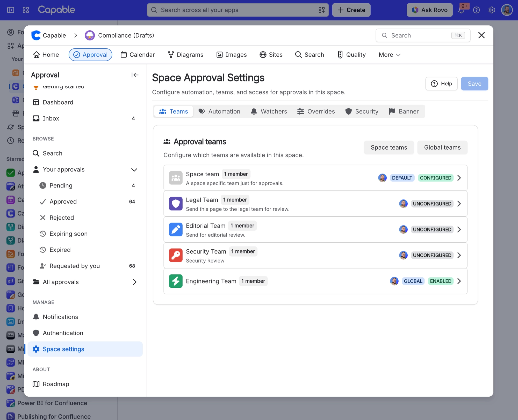The image size is (518, 420).
Task: Open the app switcher grid icon
Action: (x=26, y=10)
